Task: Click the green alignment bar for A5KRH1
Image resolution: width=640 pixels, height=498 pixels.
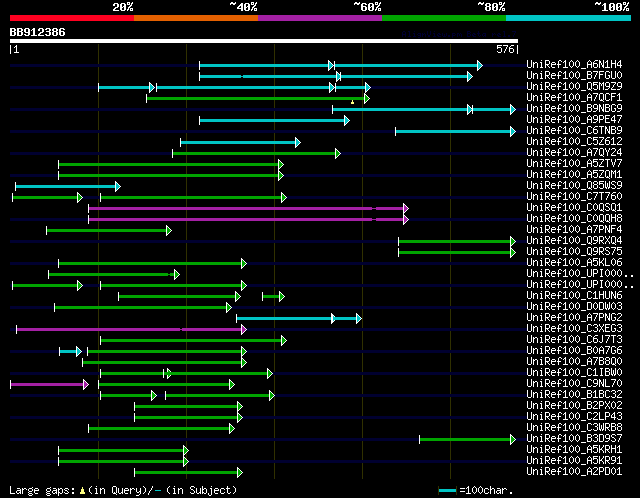Action: click(x=123, y=451)
